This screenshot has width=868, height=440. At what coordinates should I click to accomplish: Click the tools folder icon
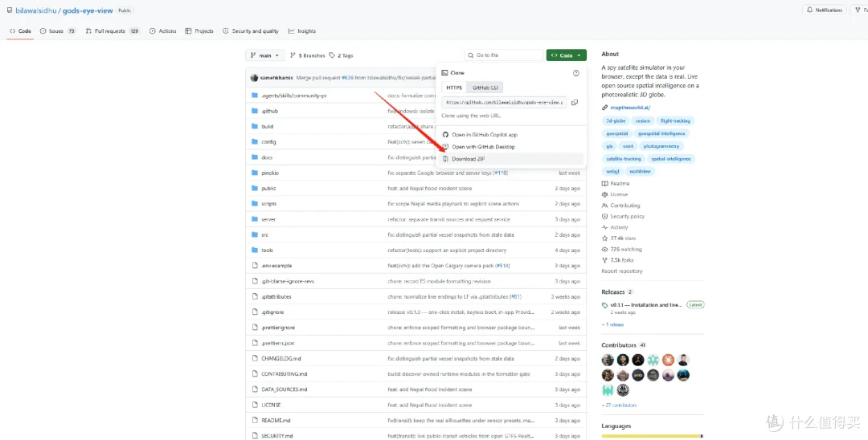click(x=255, y=251)
